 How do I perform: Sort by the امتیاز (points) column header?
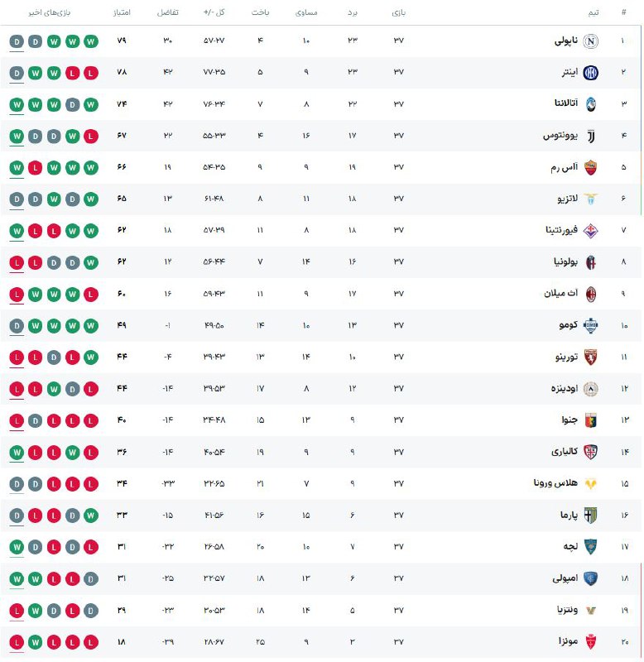click(118, 14)
